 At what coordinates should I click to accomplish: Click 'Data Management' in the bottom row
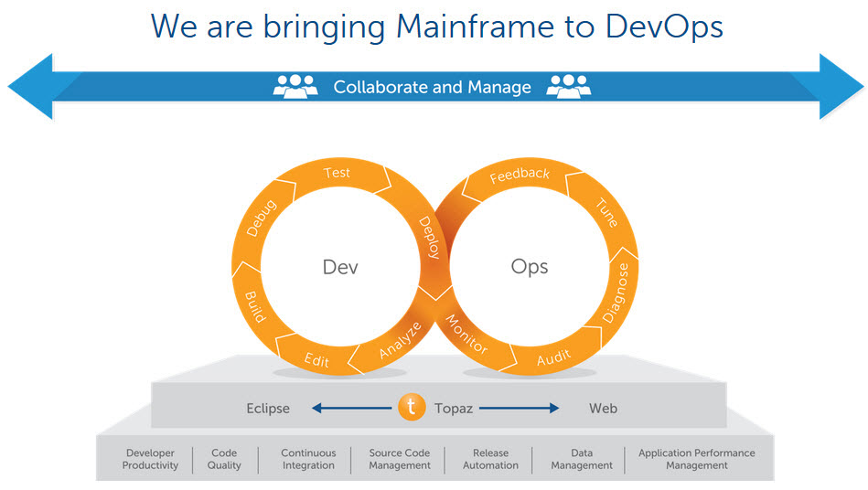point(582,459)
